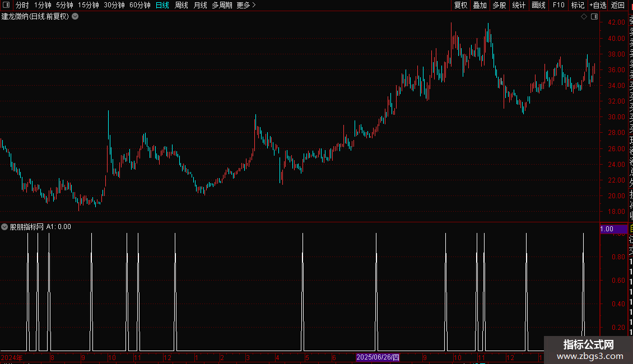Click the 30.00 price axis label

click(x=616, y=117)
